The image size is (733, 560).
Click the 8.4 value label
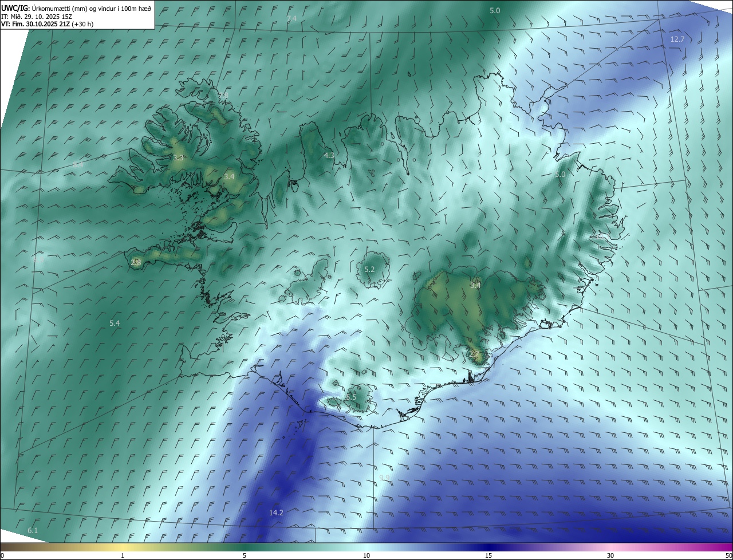click(78, 164)
